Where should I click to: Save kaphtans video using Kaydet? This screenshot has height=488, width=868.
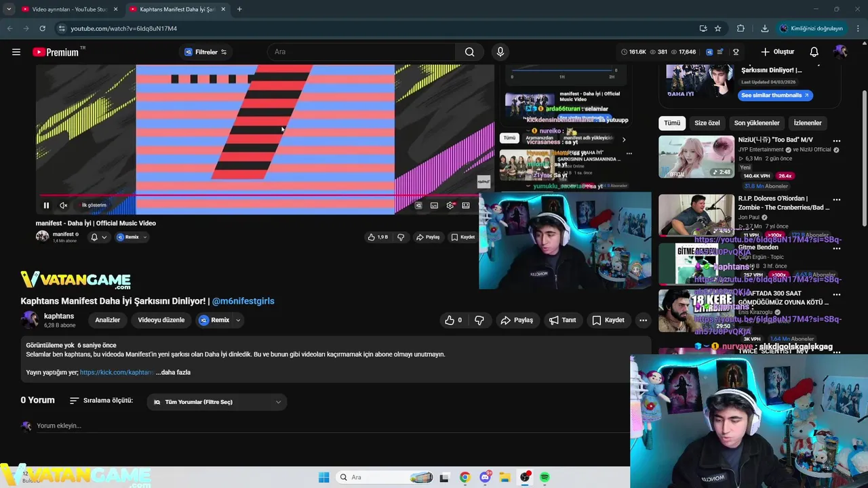coord(608,320)
